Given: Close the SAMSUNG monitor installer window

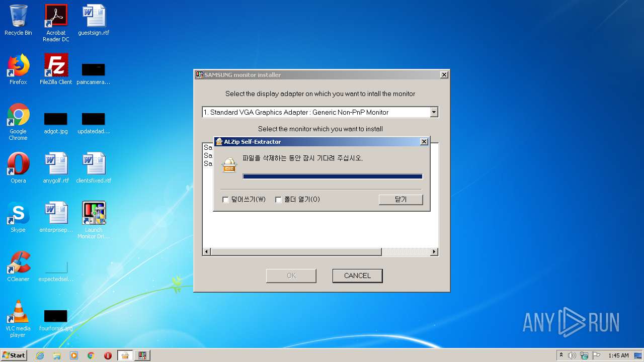Looking at the screenshot, I should tap(444, 75).
